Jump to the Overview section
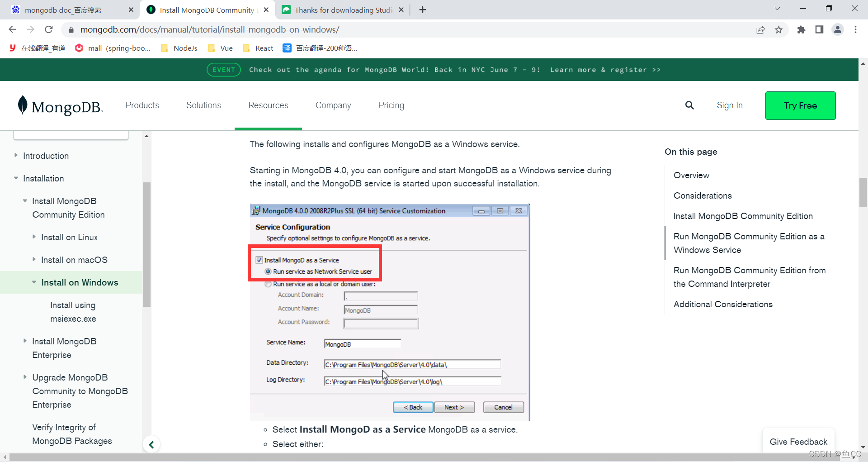This screenshot has height=462, width=868. pyautogui.click(x=691, y=175)
